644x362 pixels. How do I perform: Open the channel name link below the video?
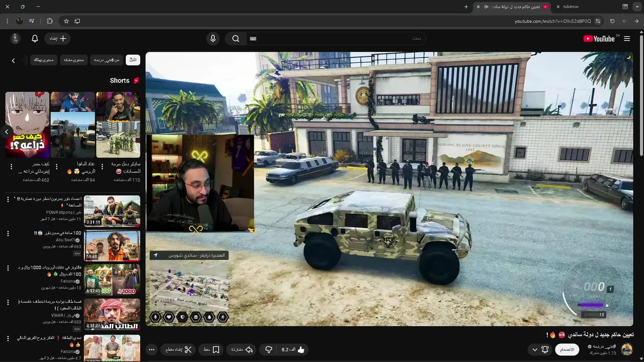(x=604, y=346)
